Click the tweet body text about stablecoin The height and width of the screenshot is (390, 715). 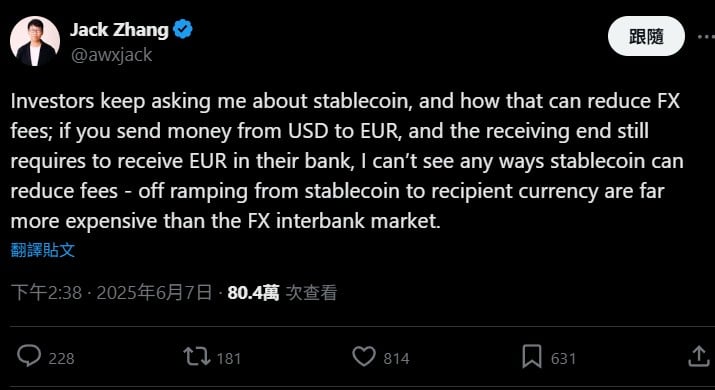[347, 161]
